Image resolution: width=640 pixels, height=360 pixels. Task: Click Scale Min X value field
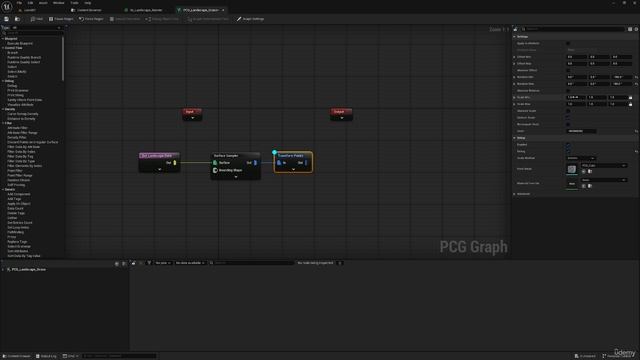coord(576,97)
